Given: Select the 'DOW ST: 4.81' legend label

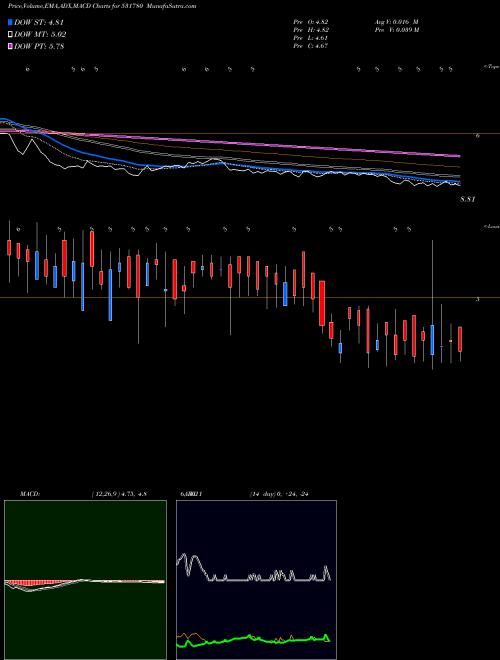Looking at the screenshot, I should click(39, 22).
